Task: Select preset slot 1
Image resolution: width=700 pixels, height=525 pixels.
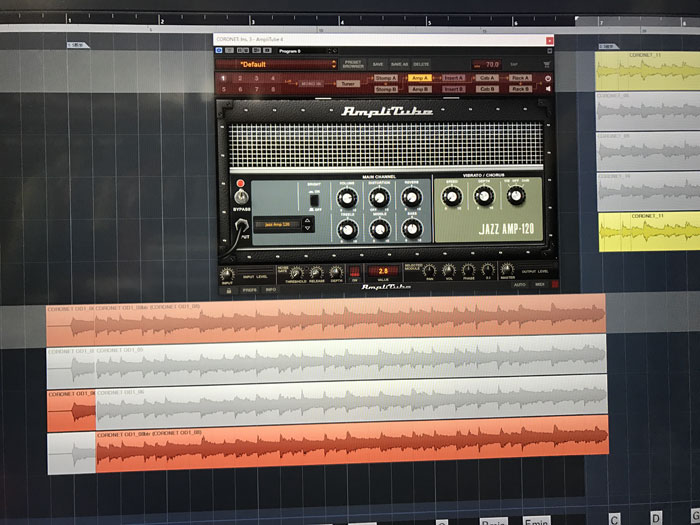Action: (x=224, y=78)
